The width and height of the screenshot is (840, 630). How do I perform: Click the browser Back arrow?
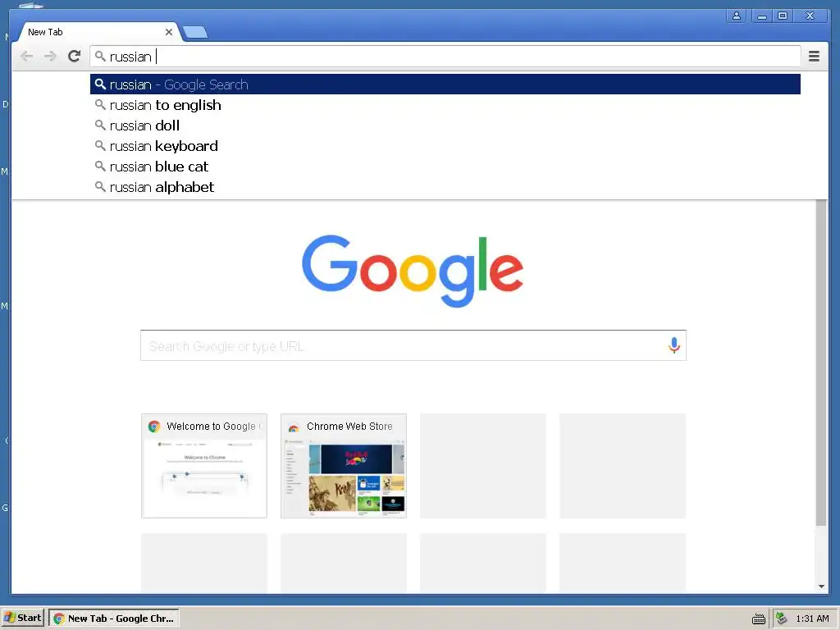click(26, 57)
